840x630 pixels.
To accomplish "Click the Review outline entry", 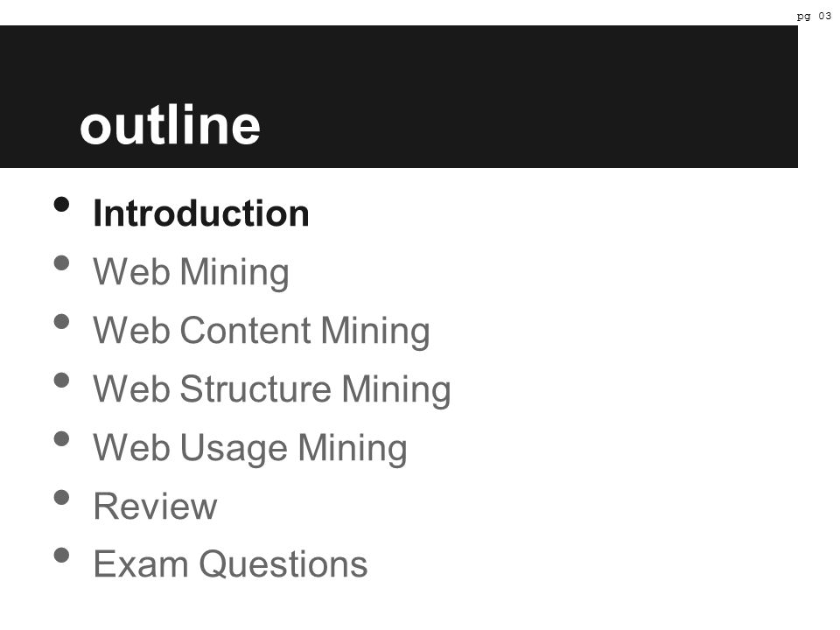I will (x=156, y=506).
